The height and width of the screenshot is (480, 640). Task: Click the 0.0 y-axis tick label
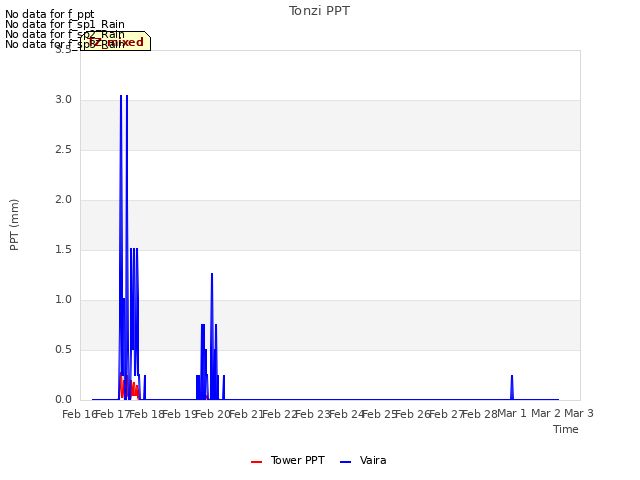pyautogui.click(x=64, y=400)
